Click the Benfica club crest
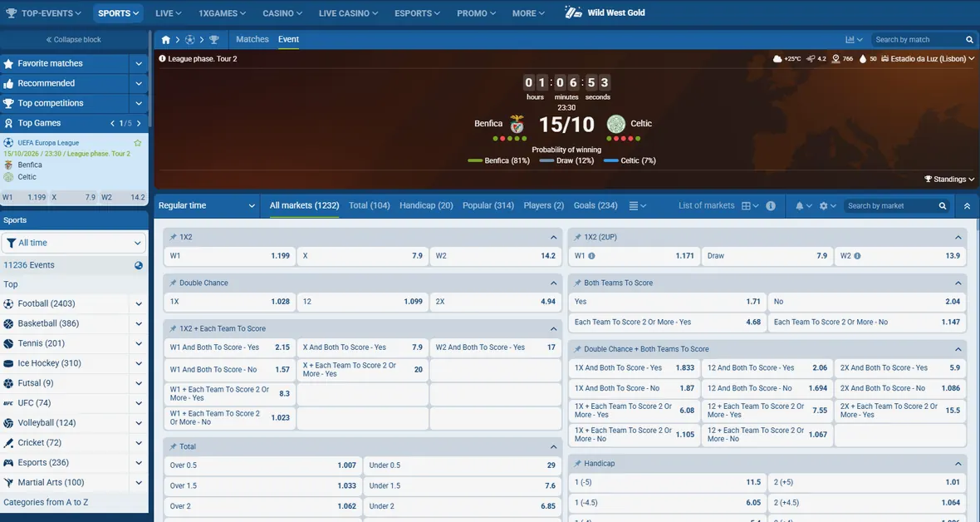980x522 pixels. coord(517,124)
